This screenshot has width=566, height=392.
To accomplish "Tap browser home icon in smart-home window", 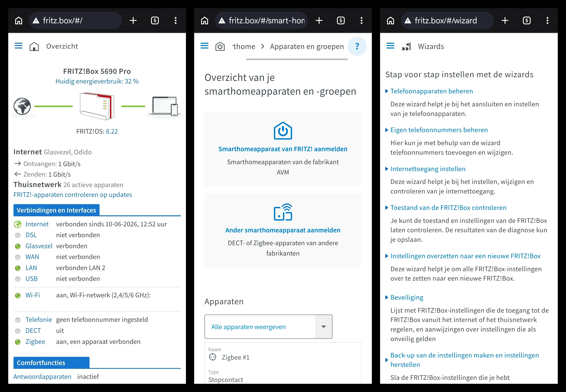I will coord(205,21).
